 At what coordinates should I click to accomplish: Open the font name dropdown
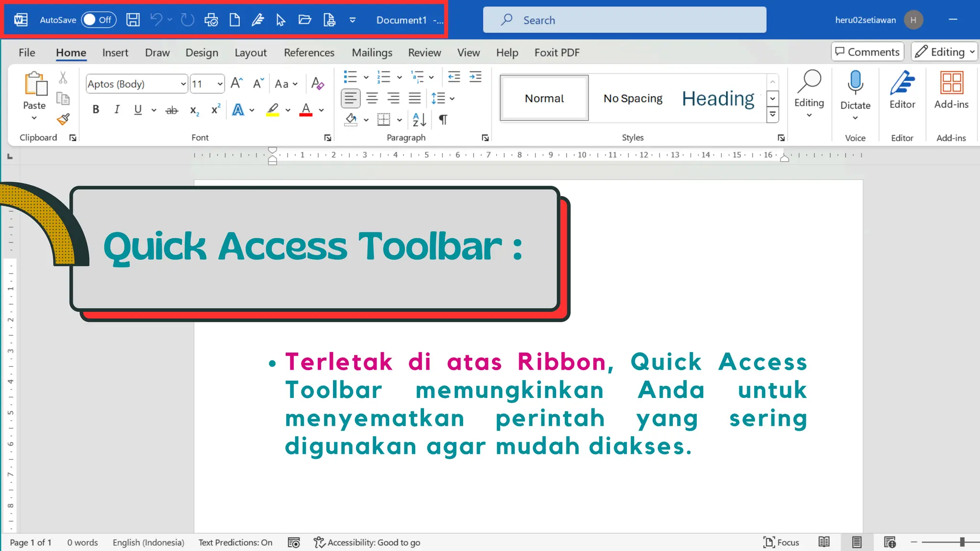point(183,84)
